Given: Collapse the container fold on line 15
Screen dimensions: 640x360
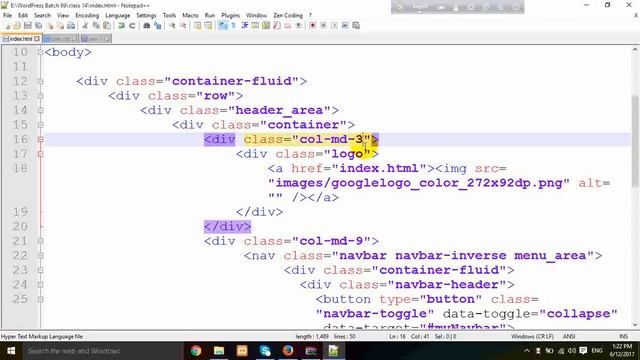Looking at the screenshot, I should click(x=40, y=125).
